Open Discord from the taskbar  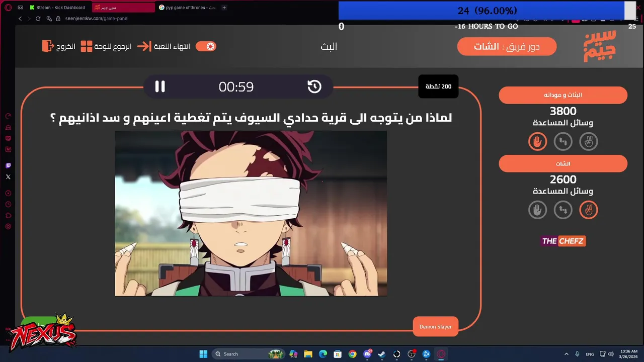(367, 354)
